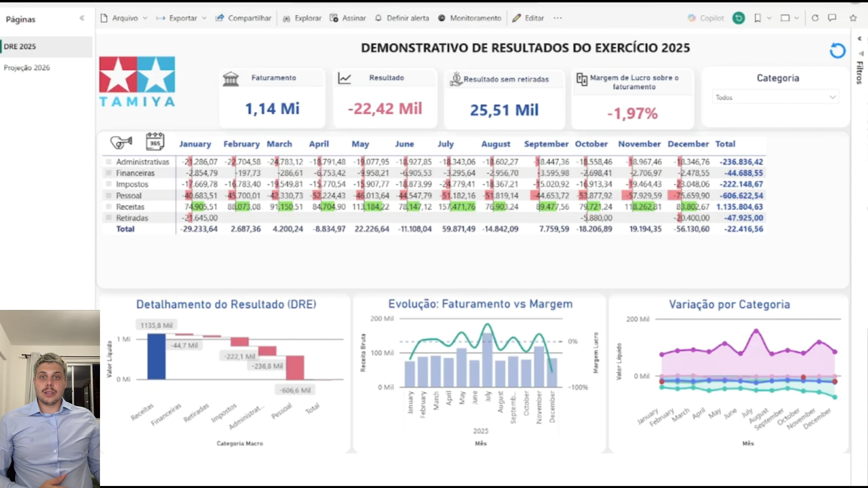Switch to the Projeção 2026 page

(x=27, y=67)
